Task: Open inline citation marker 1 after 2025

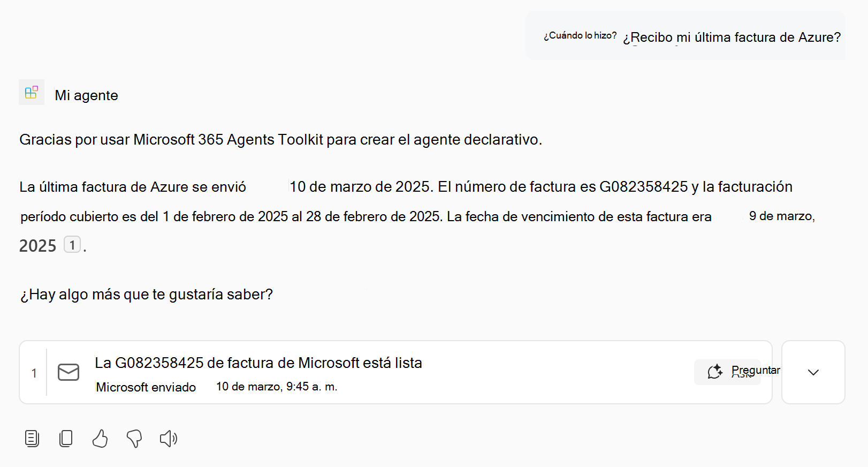Action: pos(72,244)
